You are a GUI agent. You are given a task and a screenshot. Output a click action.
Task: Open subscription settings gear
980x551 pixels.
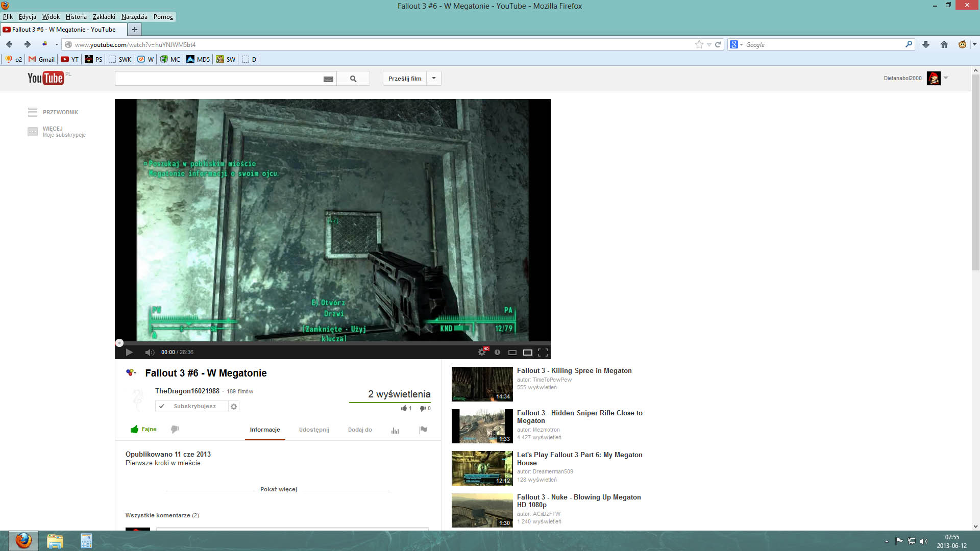tap(234, 406)
